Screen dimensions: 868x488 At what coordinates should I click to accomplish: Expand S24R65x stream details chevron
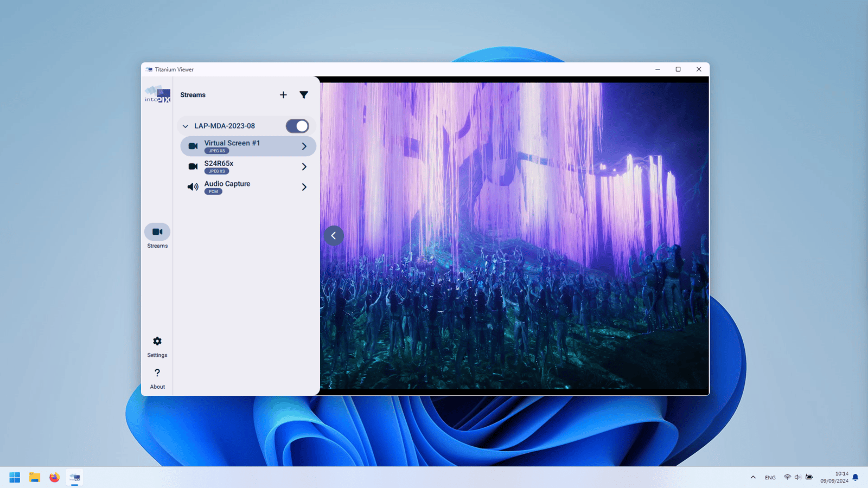[304, 167]
